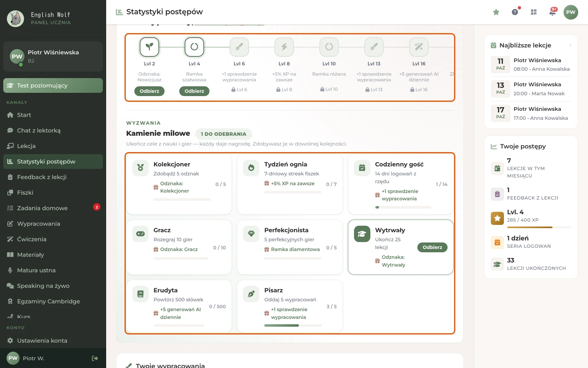588x368 pixels.
Task: Click the Erudyta book icon
Action: tap(140, 294)
